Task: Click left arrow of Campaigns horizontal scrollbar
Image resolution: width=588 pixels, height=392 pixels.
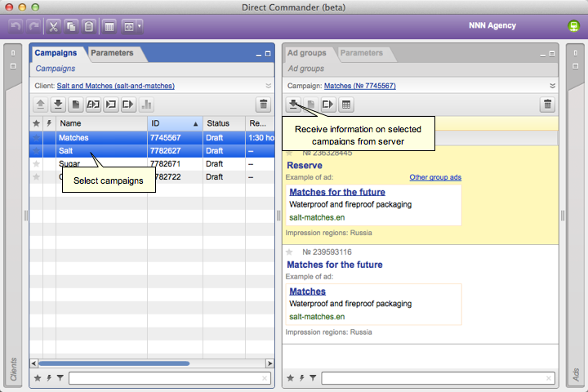Action: click(x=33, y=363)
